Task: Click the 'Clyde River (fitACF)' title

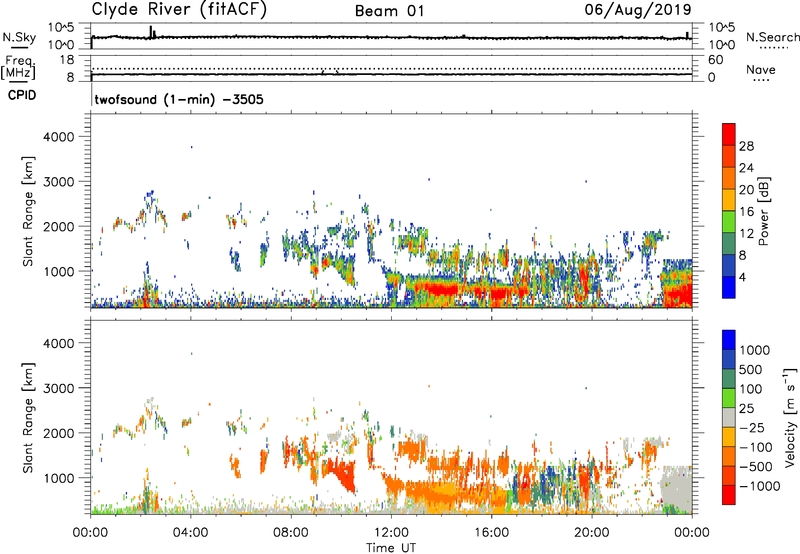Action: 179,10
